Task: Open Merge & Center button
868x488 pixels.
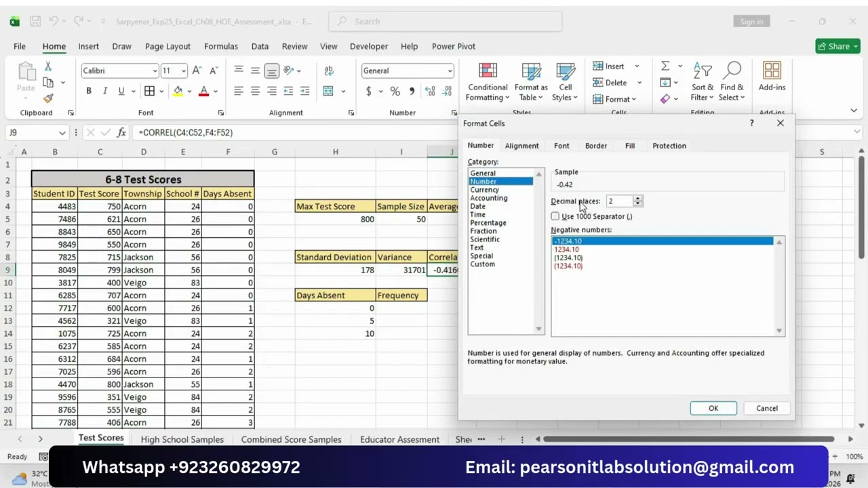Action: pyautogui.click(x=329, y=91)
